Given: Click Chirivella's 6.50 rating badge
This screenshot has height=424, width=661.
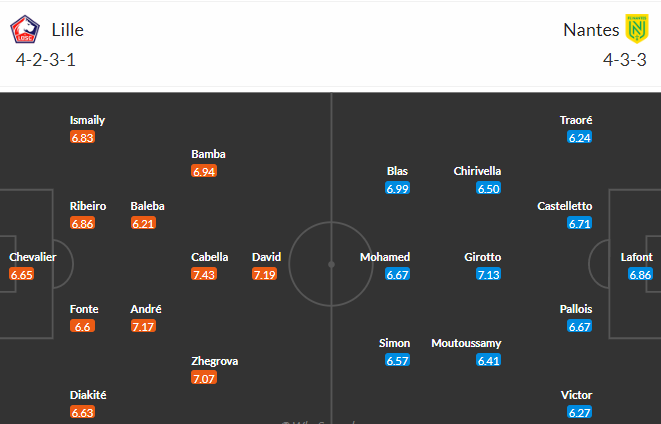Looking at the screenshot, I should click(489, 188).
